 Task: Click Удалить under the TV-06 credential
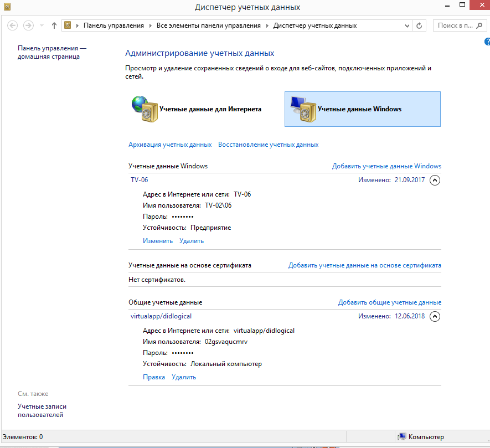coord(192,241)
